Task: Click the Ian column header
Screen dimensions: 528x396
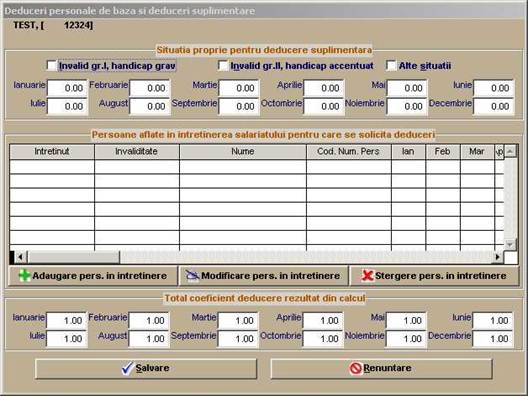Action: pos(408,152)
